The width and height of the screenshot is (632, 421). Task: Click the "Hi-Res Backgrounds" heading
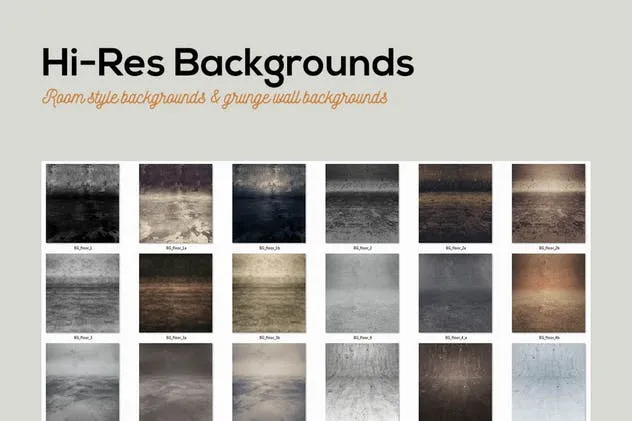click(x=227, y=62)
